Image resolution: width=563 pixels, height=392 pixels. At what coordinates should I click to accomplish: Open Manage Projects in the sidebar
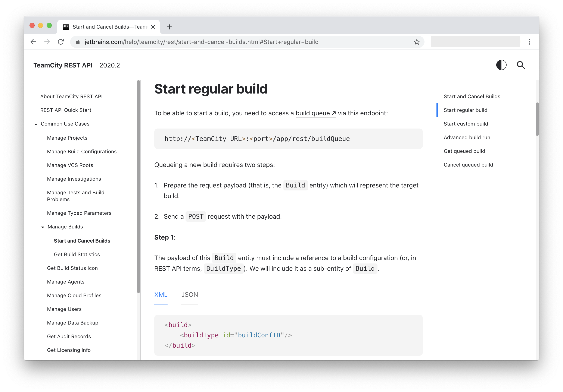tap(67, 138)
